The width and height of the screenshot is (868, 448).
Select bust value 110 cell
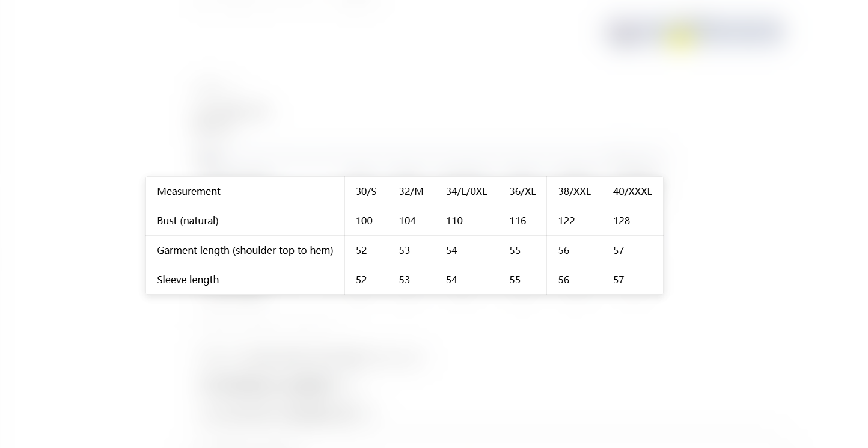point(466,221)
